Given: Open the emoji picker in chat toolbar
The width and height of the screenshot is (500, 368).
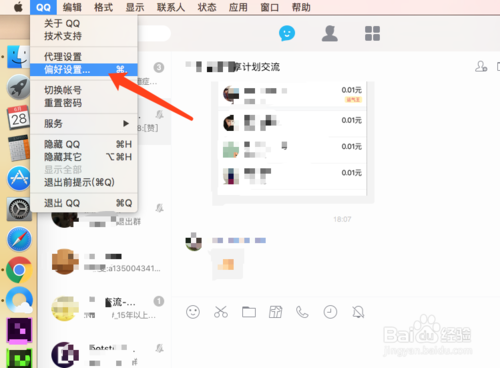Looking at the screenshot, I should tap(193, 312).
